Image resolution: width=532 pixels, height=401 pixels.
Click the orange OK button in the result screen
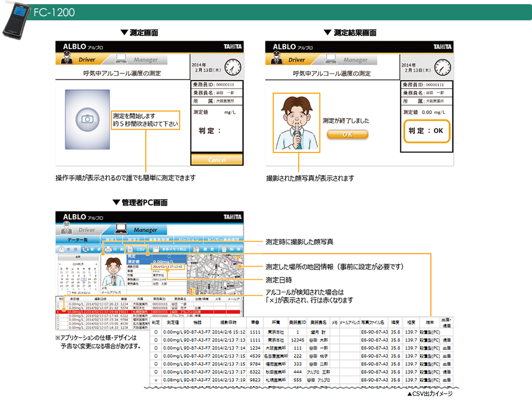point(347,134)
